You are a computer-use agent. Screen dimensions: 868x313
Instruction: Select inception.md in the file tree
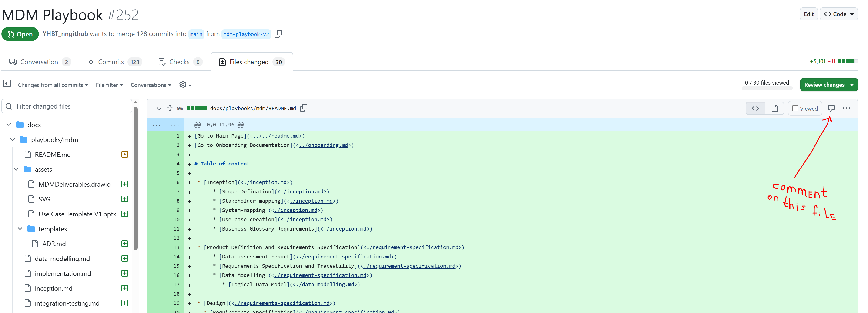click(x=53, y=288)
